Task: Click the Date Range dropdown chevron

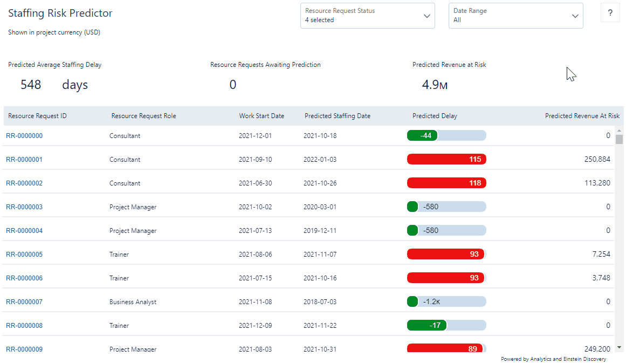Action: tap(575, 16)
